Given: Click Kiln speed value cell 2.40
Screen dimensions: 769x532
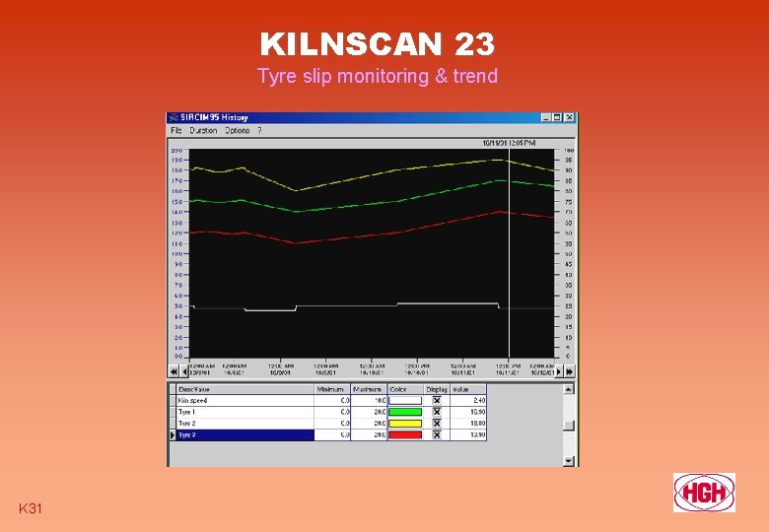Looking at the screenshot, I should tap(468, 400).
